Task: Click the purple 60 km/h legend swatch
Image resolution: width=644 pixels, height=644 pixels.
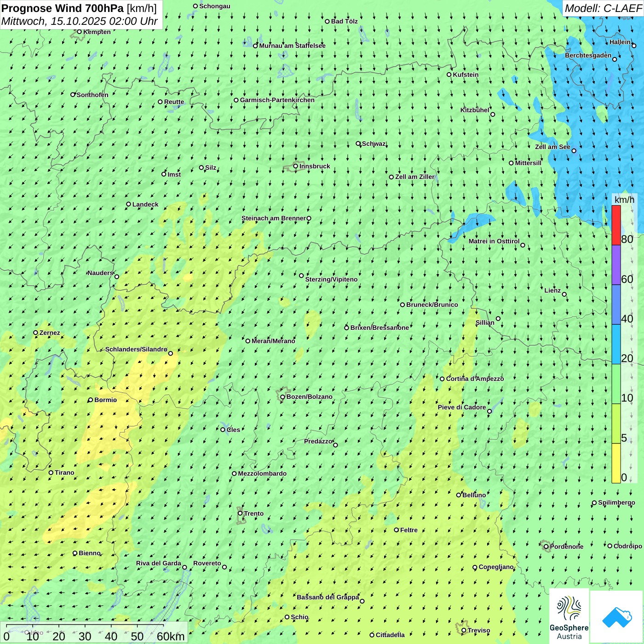Action: click(616, 265)
